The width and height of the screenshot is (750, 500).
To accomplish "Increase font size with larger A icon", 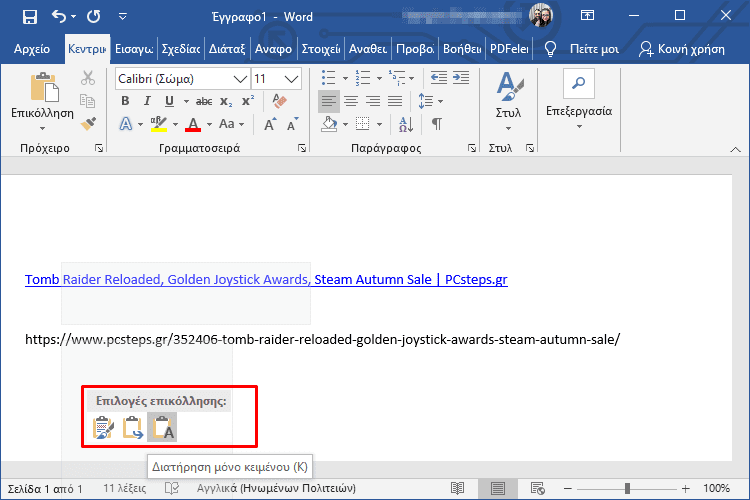I will [270, 124].
